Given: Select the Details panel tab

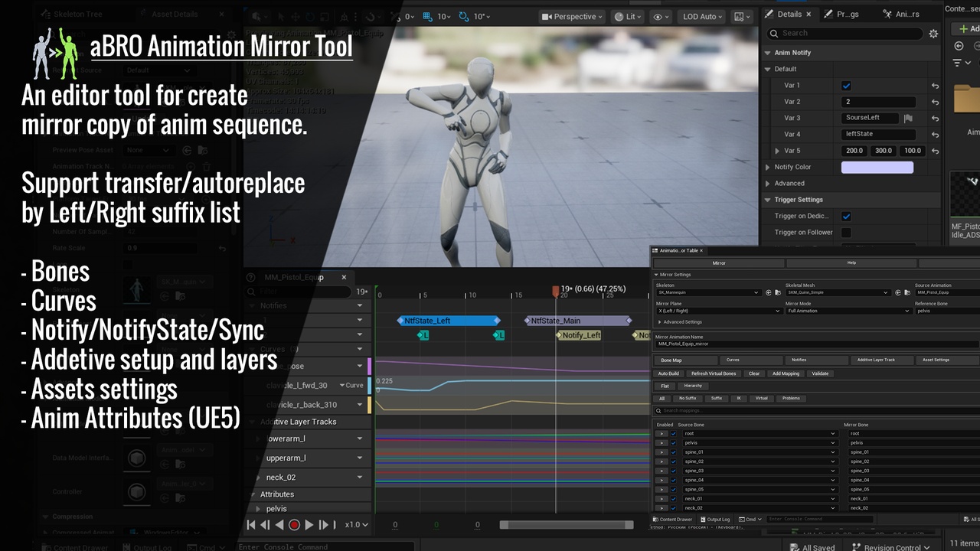Looking at the screenshot, I should tap(789, 14).
